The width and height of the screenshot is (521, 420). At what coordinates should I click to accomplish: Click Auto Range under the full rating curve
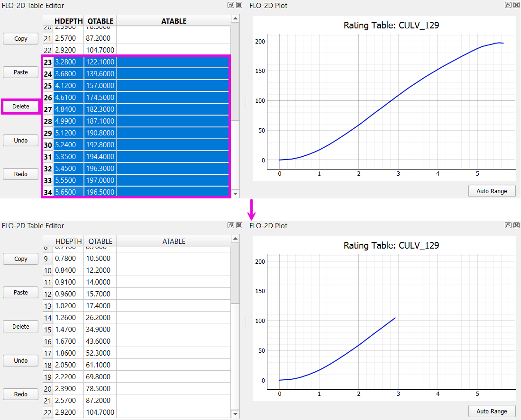[x=492, y=191]
